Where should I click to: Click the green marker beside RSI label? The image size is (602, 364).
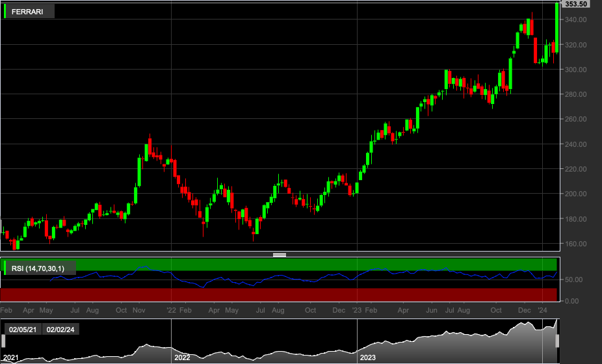tap(5, 268)
